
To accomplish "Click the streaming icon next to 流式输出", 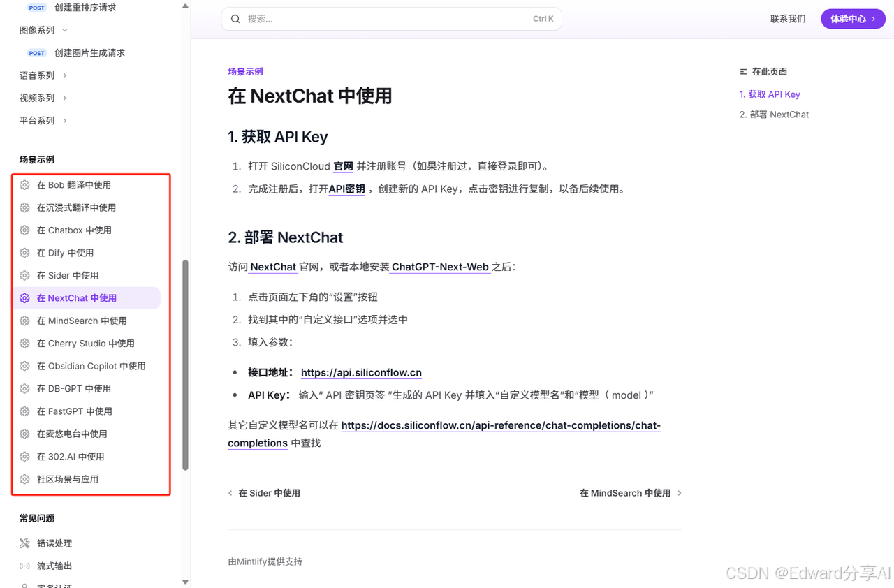I will [24, 566].
